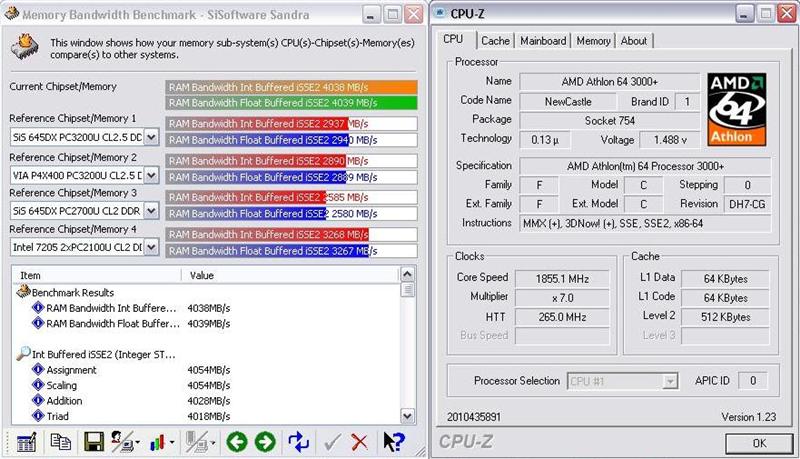Open the Memory tab in CPU-Z
The height and width of the screenshot is (459, 800).
[593, 41]
